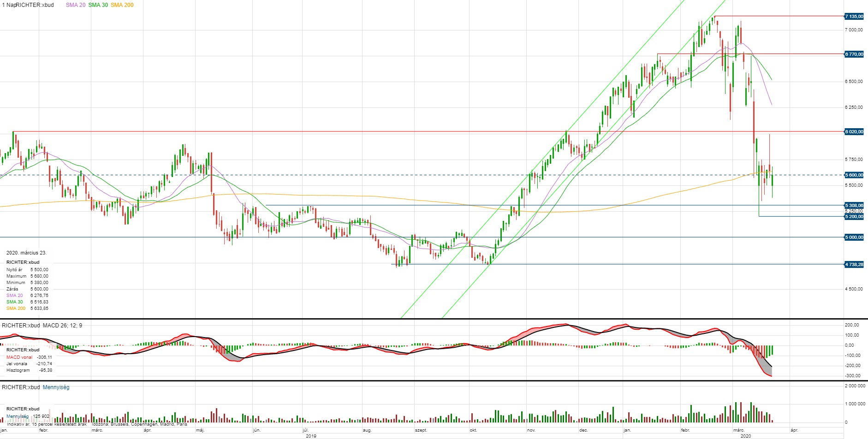The width and height of the screenshot is (868, 439).
Task: Click the 5 750,00 axis value
Action: (x=854, y=160)
